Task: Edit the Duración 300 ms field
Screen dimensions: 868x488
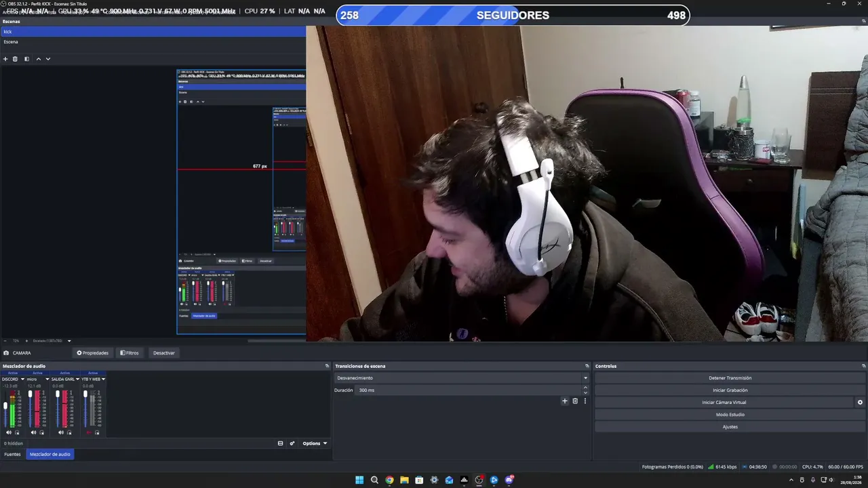Action: [x=469, y=390]
